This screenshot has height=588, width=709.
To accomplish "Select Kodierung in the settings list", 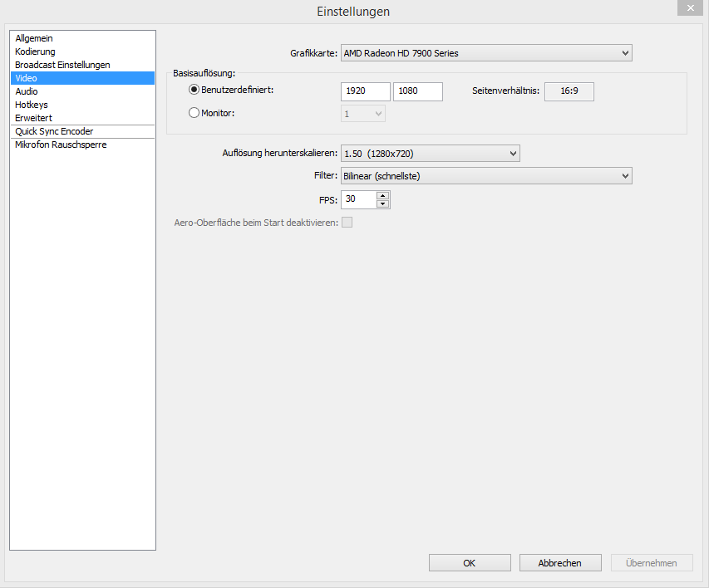I will coord(82,51).
